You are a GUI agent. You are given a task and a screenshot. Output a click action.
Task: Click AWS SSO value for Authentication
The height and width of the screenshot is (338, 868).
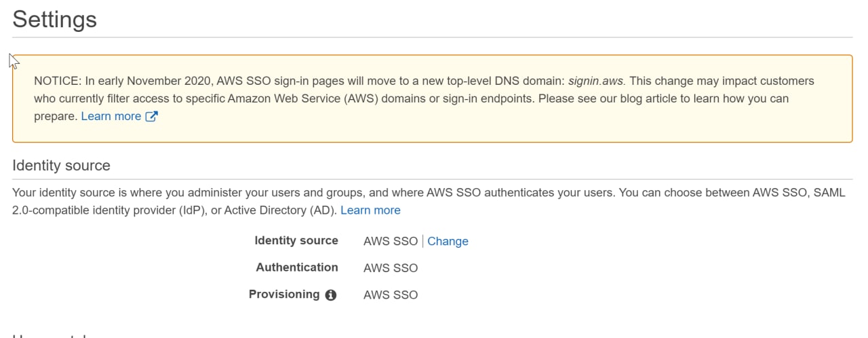tap(391, 268)
